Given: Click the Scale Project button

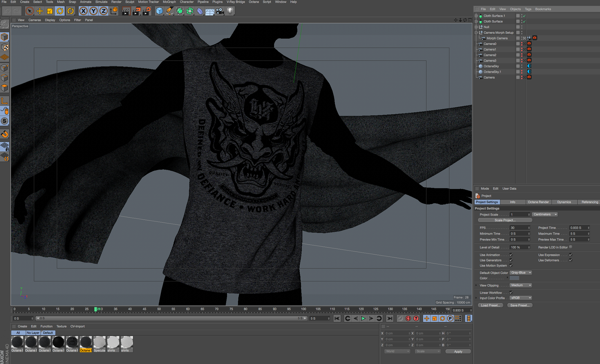Looking at the screenshot, I should coord(505,220).
